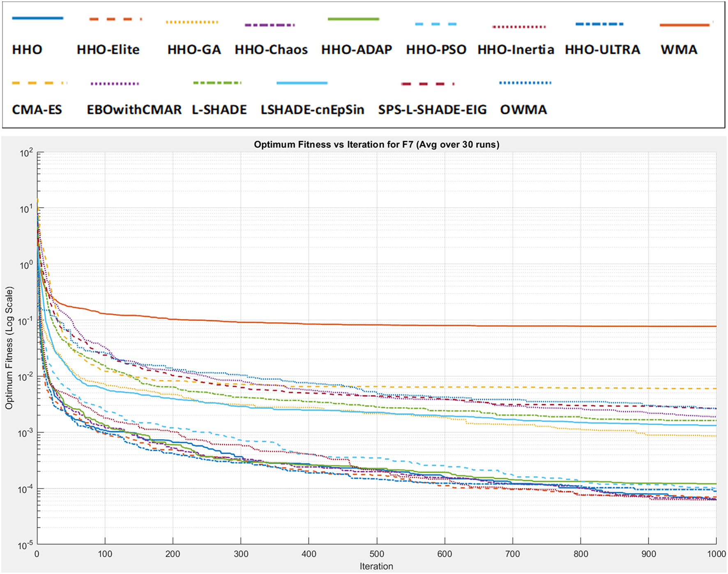Click the SPS-L-SHADE-EIG legend label
Image resolution: width=728 pixels, height=574 pixels.
[x=432, y=110]
